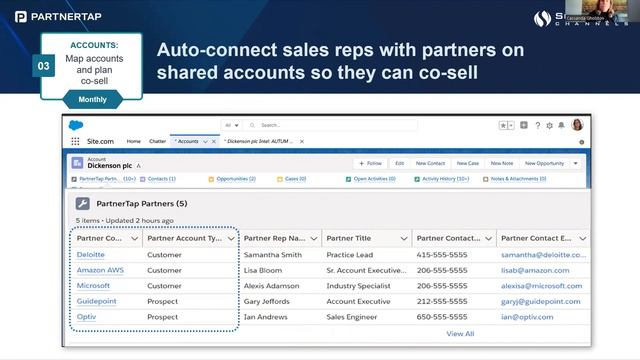
Task: Open Partner Rep Na... column menu chevron
Action: pos(314,238)
